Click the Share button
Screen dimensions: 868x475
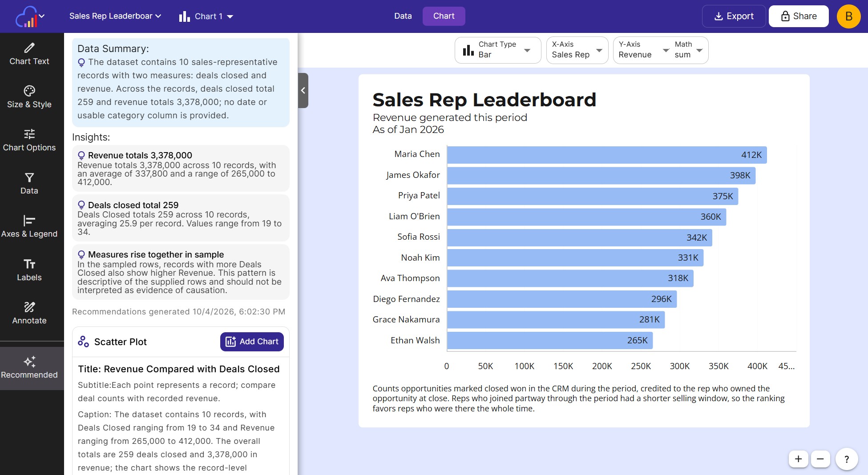click(799, 16)
